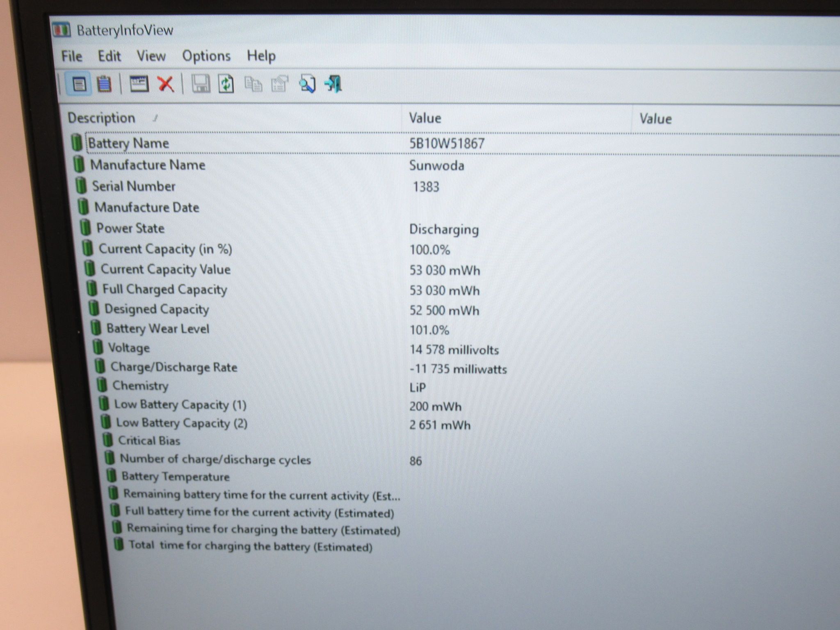The image size is (840, 630).
Task: Click the greyed Properties toolbar icon
Action: 280,84
